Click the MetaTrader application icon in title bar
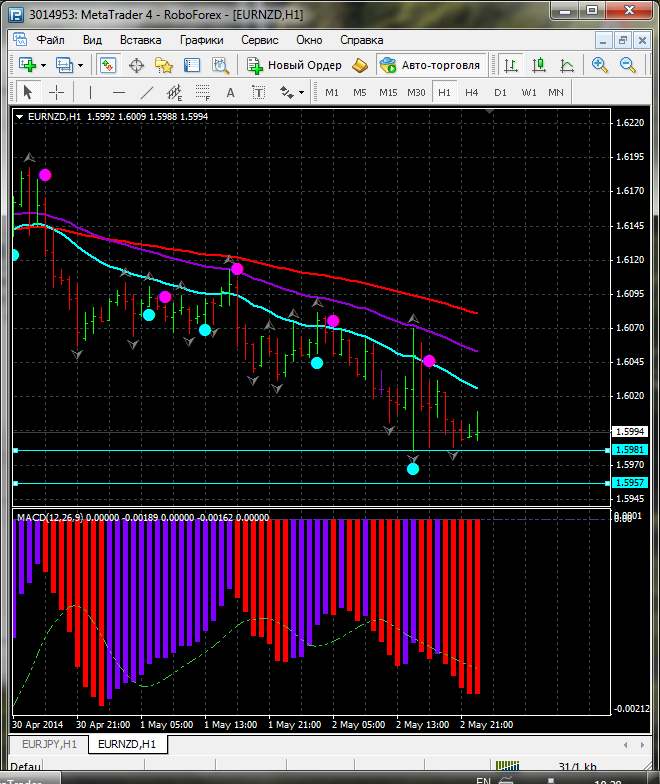Viewport: 660px width, 784px height. tap(16, 14)
